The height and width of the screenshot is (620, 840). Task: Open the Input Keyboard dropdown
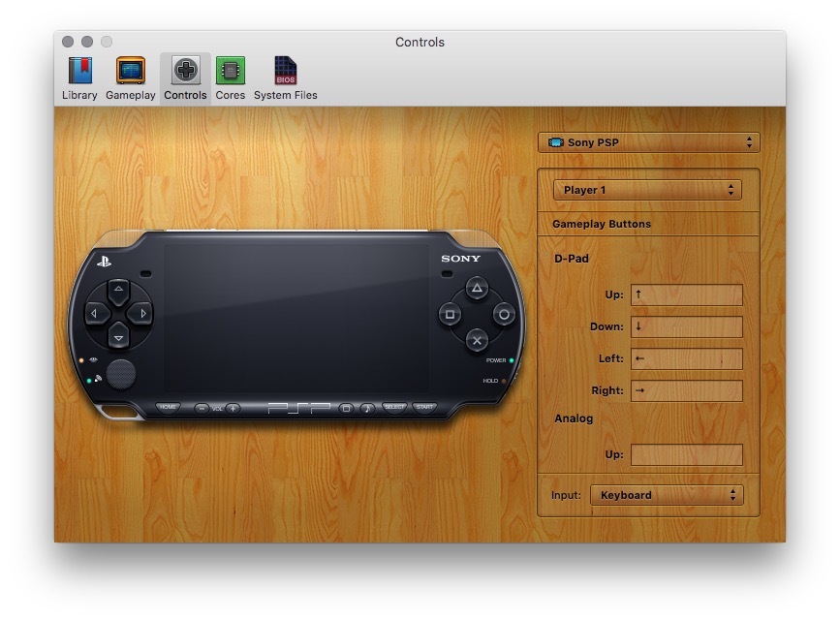666,495
